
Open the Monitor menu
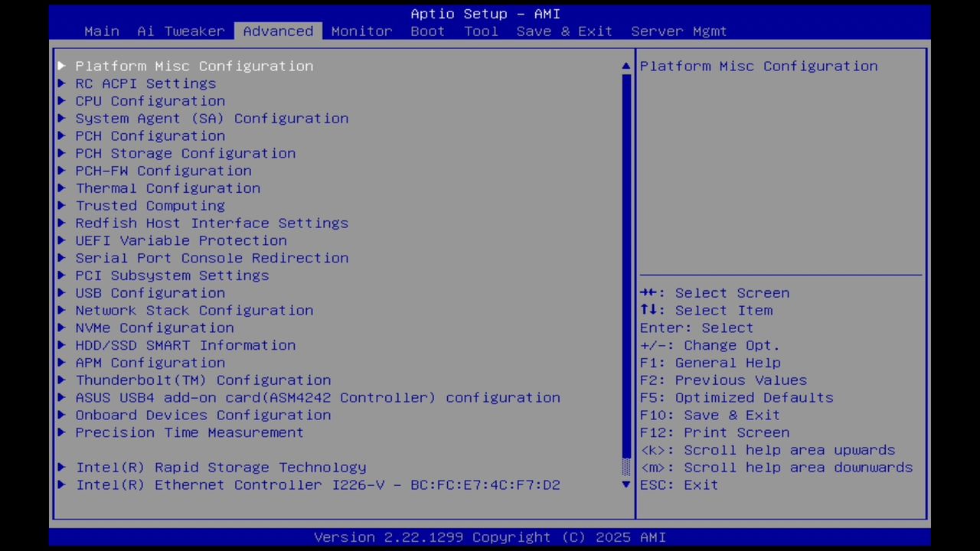361,31
